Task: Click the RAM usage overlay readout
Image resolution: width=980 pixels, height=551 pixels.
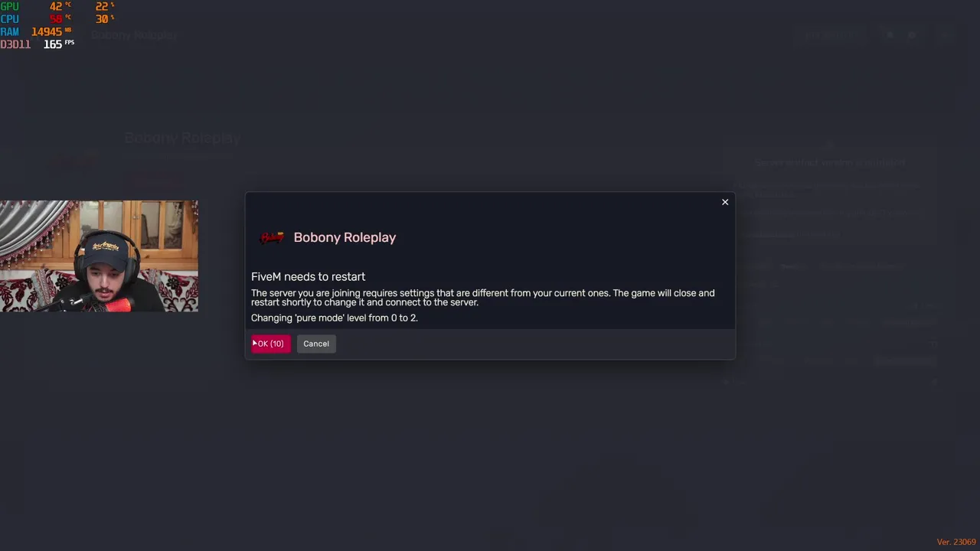Action: (36, 31)
